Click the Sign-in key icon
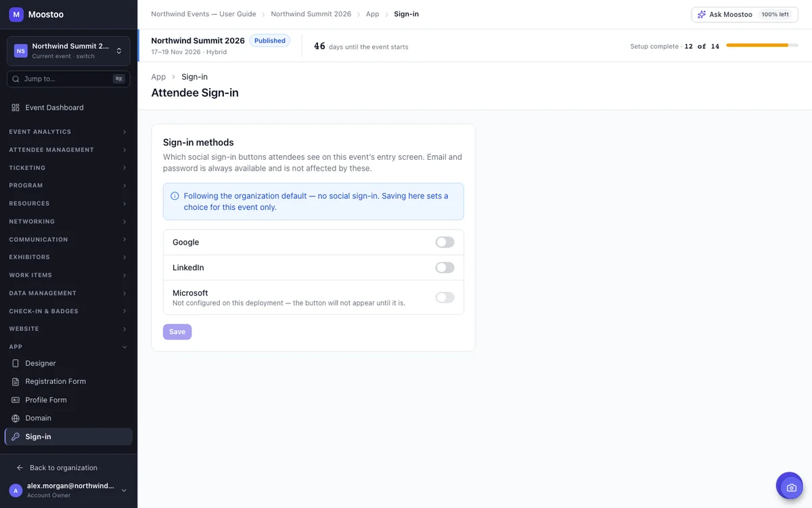Viewport: 812px width, 508px height. pos(16,437)
